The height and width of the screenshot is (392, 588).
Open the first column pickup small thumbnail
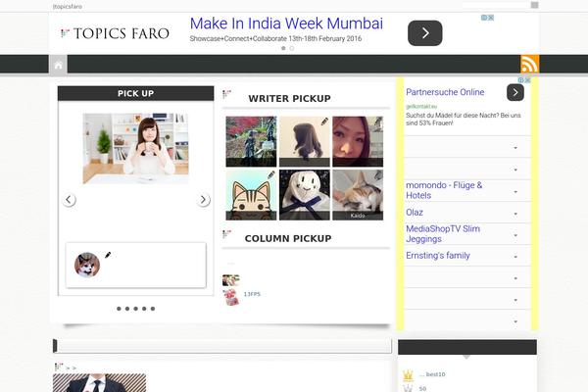click(x=230, y=280)
